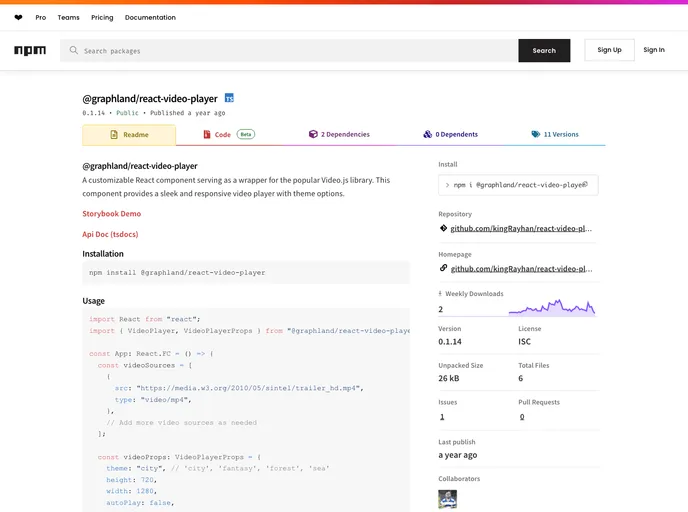688x512 pixels.
Task: Go to the Pricing page
Action: pyautogui.click(x=102, y=18)
